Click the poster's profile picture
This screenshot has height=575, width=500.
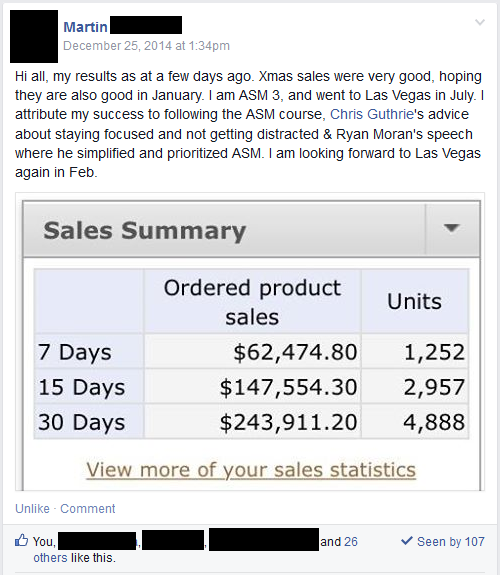point(34,36)
